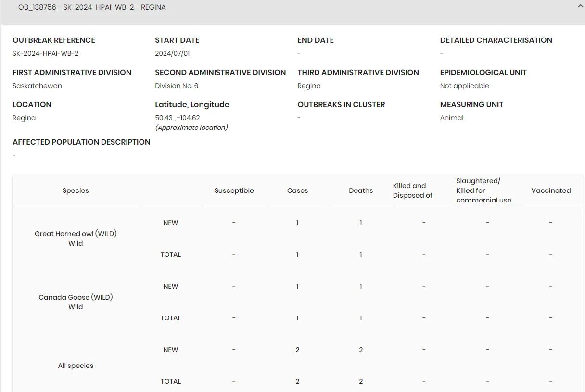
Task: Select the Susceptible column header
Action: point(234,190)
